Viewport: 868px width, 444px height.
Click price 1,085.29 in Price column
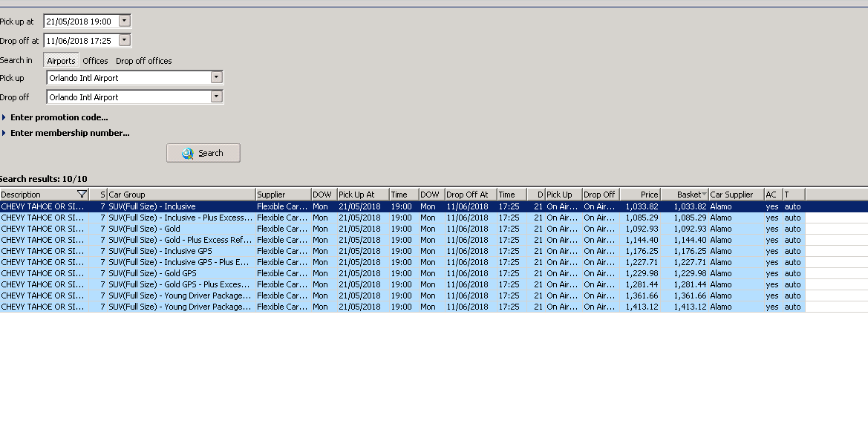tap(642, 218)
